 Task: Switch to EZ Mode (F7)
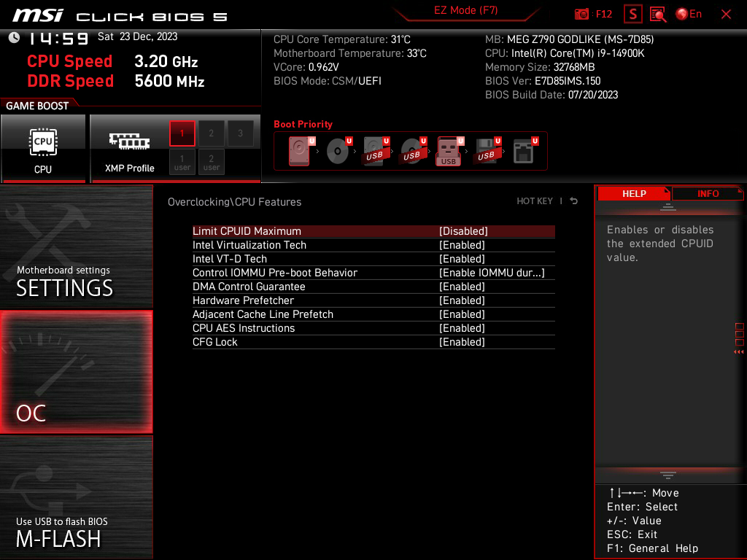tap(465, 10)
